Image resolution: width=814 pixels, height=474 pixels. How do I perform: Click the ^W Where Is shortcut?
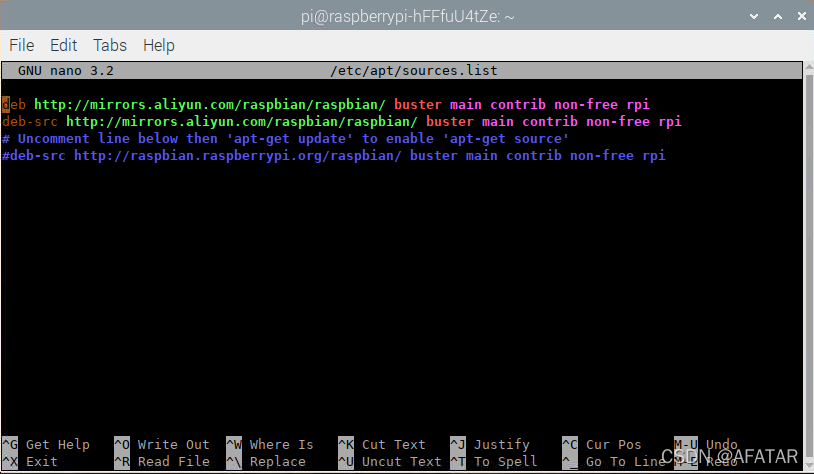(x=269, y=444)
